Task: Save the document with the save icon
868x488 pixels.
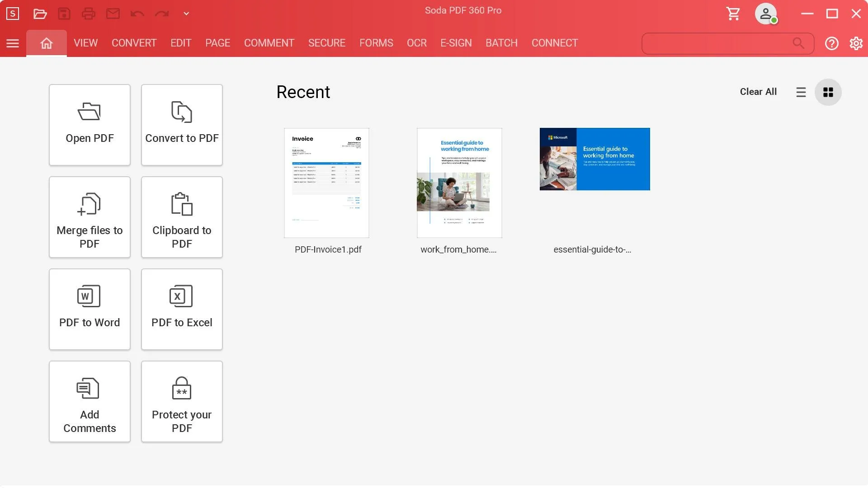Action: click(x=64, y=13)
